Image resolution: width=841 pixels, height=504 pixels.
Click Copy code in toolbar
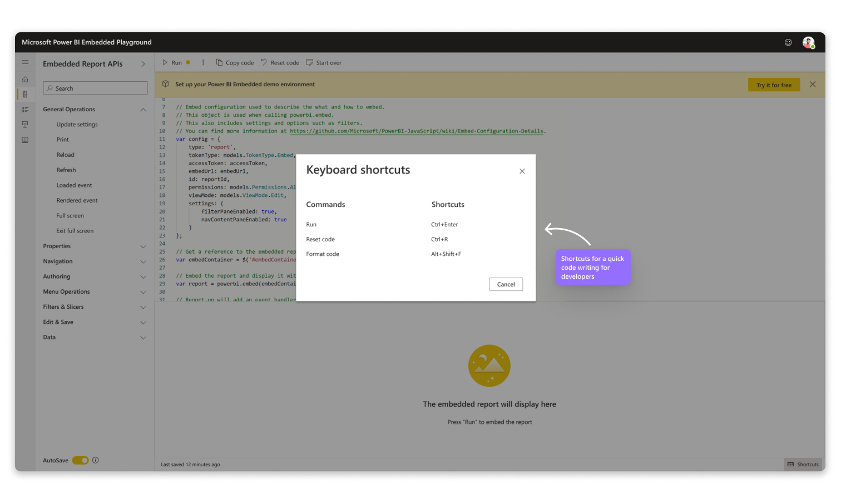click(x=235, y=63)
